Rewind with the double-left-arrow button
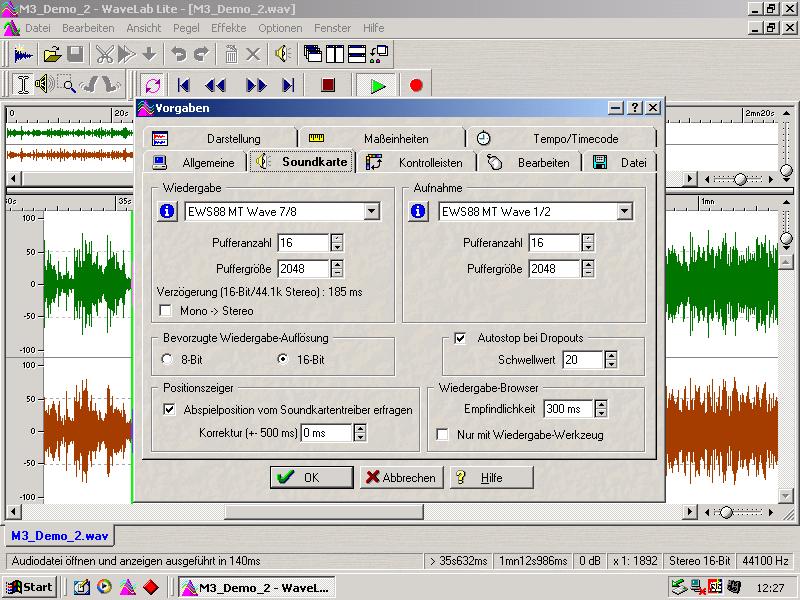This screenshot has width=800, height=600. tap(215, 85)
